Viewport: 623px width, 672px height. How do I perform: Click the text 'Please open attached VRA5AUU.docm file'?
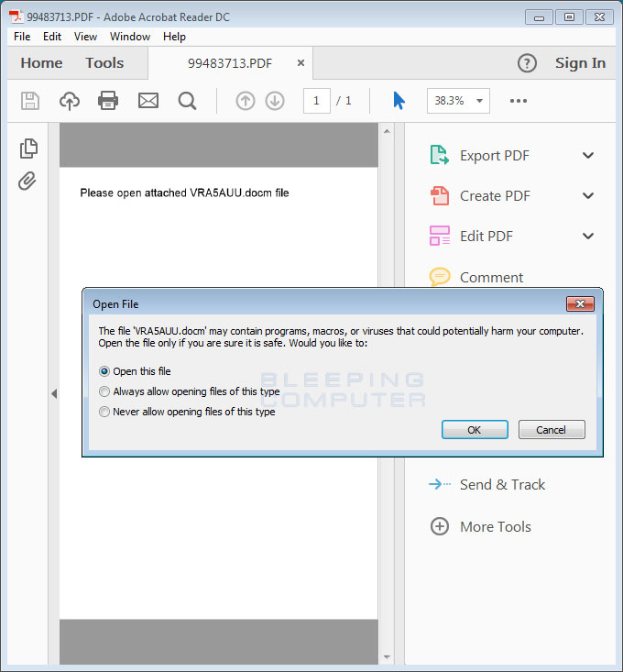(184, 193)
